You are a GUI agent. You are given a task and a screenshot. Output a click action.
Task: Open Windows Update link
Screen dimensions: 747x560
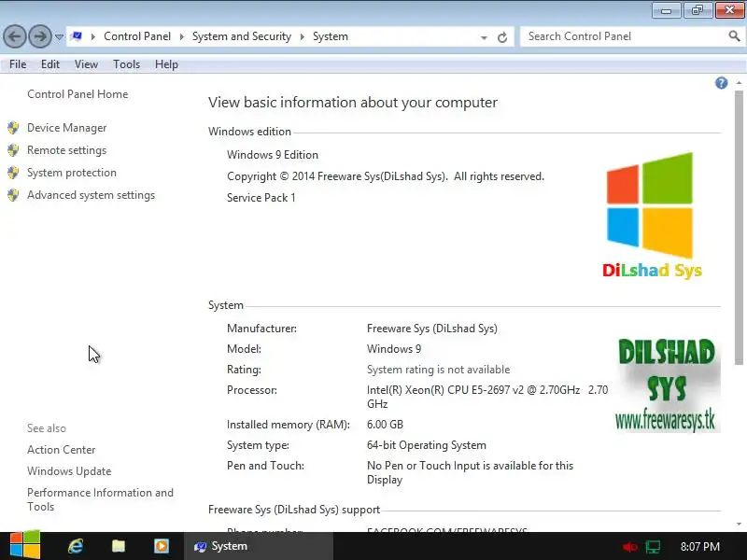coord(69,471)
